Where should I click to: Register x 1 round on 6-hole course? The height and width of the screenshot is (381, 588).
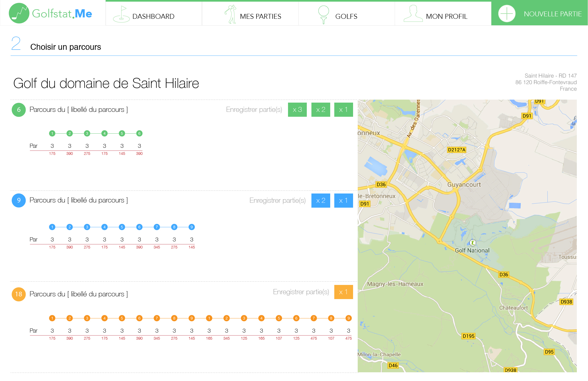coord(344,110)
